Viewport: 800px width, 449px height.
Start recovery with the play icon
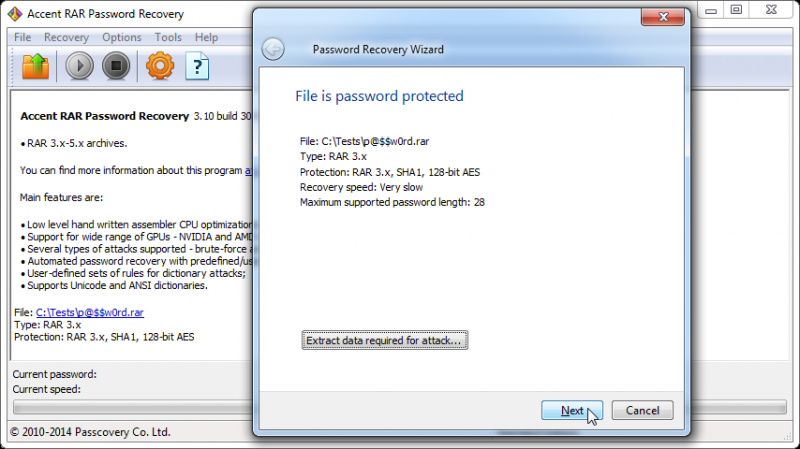[79, 66]
